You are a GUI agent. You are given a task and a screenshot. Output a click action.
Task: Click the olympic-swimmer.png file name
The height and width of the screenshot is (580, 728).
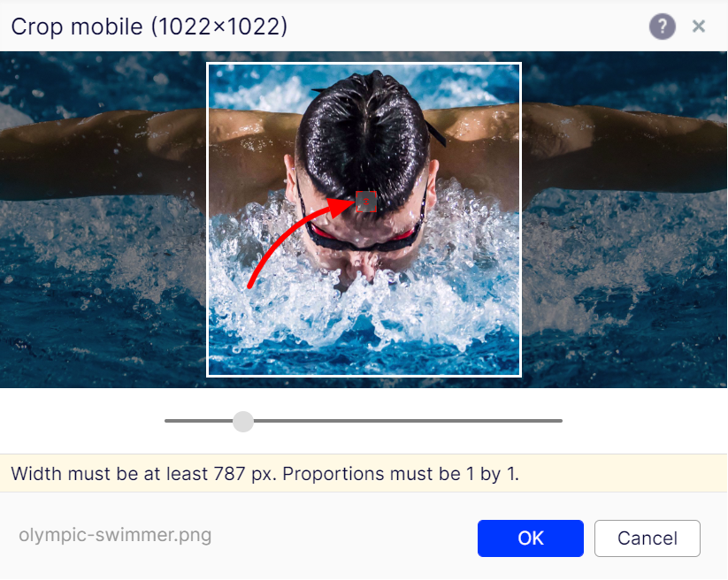pyautogui.click(x=115, y=535)
